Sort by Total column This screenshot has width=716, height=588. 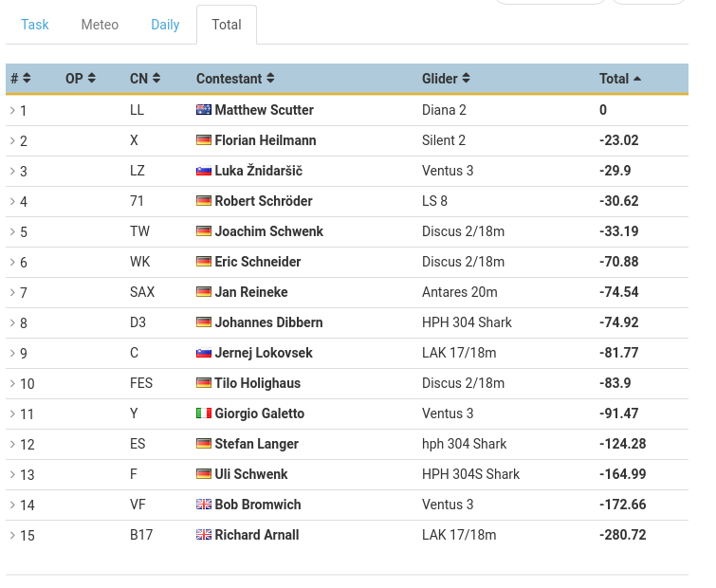coord(620,79)
